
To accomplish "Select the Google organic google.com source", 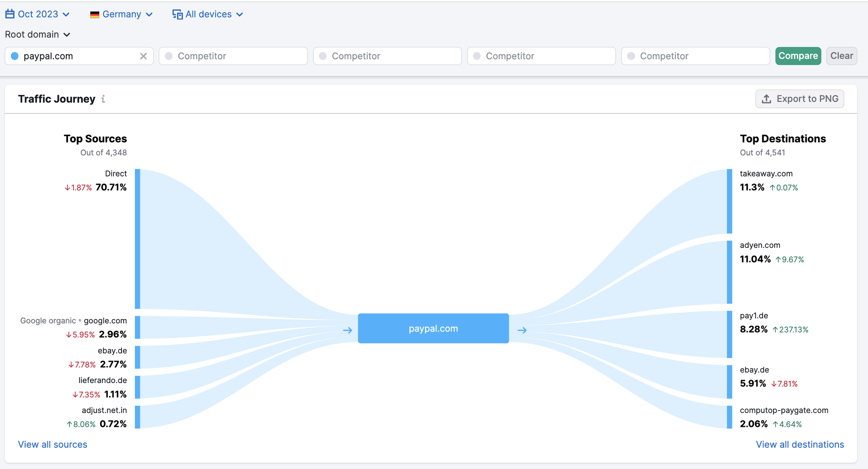I will pyautogui.click(x=73, y=321).
